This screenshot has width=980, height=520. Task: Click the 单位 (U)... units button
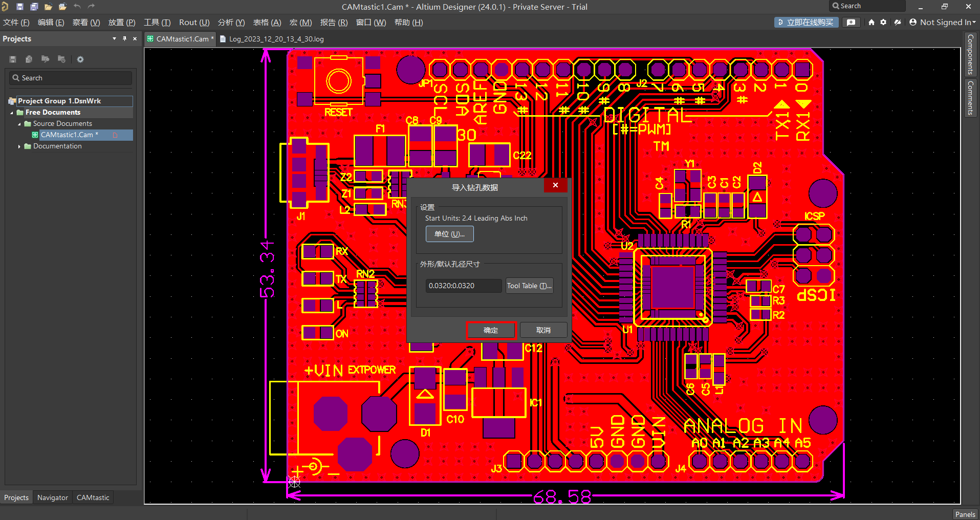[449, 234]
